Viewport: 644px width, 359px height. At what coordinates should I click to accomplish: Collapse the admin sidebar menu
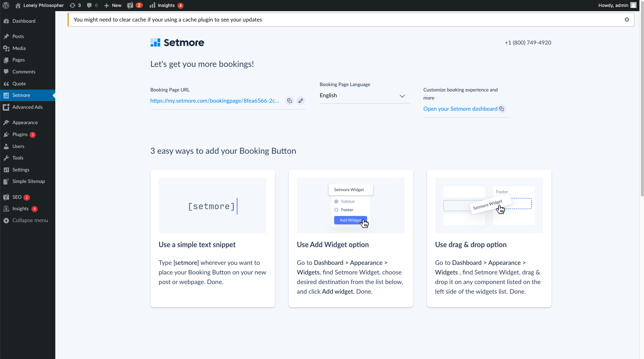pos(28,221)
